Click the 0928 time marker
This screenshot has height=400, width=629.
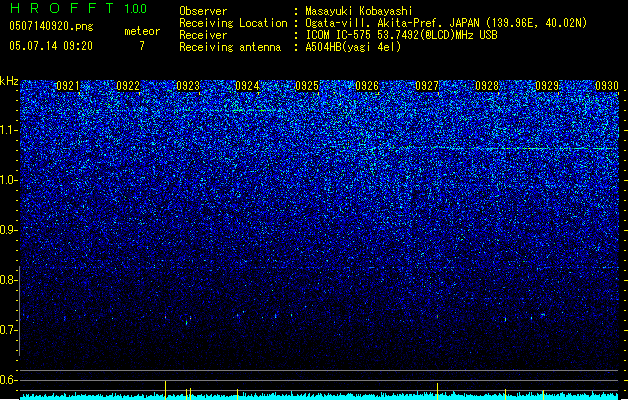(487, 86)
